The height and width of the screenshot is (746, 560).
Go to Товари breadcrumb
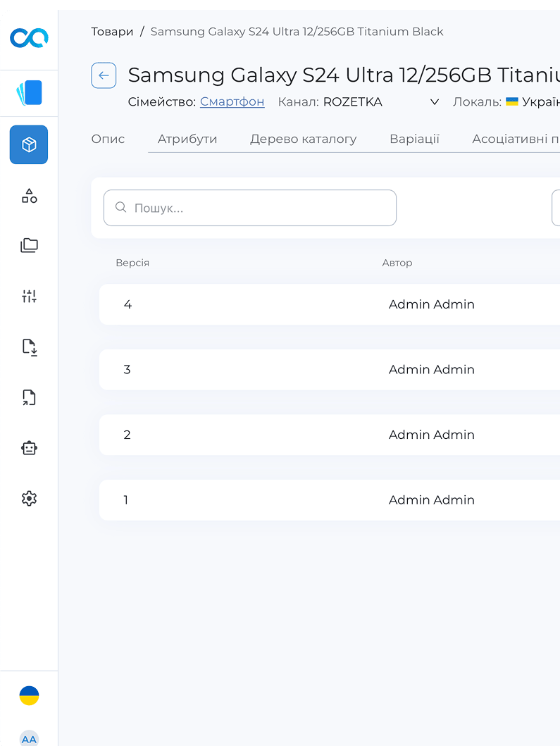[112, 32]
